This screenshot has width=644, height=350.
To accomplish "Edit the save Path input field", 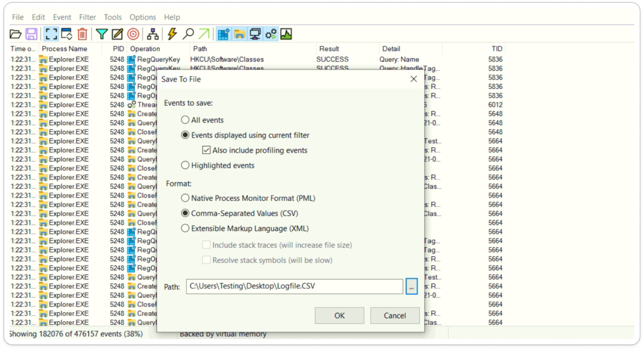I will point(293,286).
